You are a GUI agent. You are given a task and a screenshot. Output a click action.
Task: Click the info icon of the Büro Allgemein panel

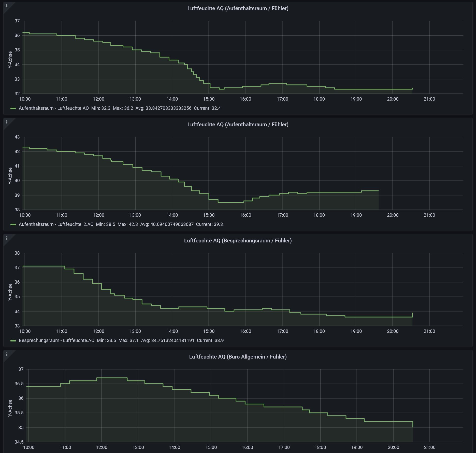pyautogui.click(x=7, y=354)
